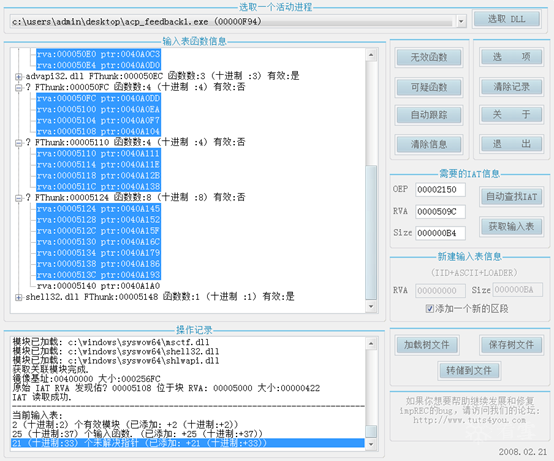Select row rva:00005140 ptr:0040A1A0
Image resolution: width=554 pixels, height=461 pixels.
pos(98,286)
